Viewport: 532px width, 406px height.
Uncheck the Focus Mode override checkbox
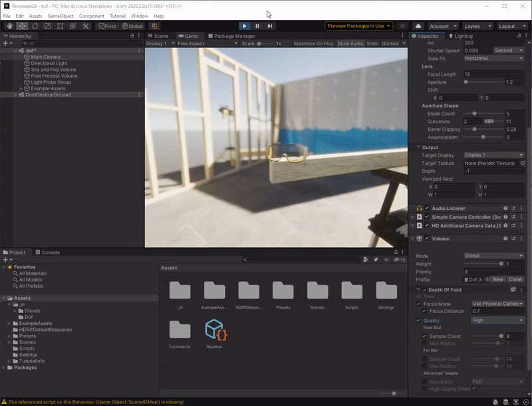coord(418,304)
